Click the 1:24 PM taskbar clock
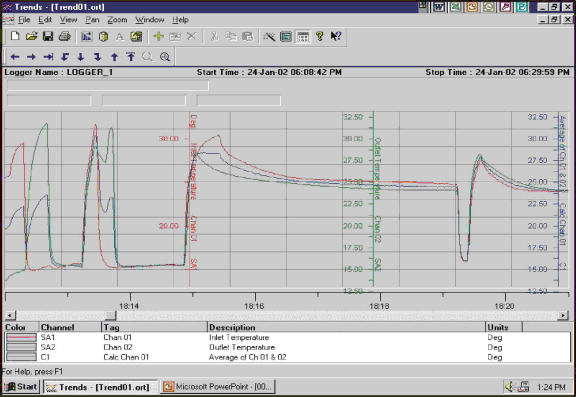The image size is (576, 397). [551, 387]
